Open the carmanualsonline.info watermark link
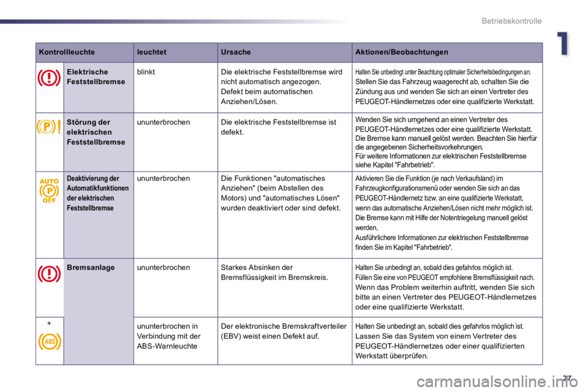The image size is (588, 392). click(x=497, y=382)
